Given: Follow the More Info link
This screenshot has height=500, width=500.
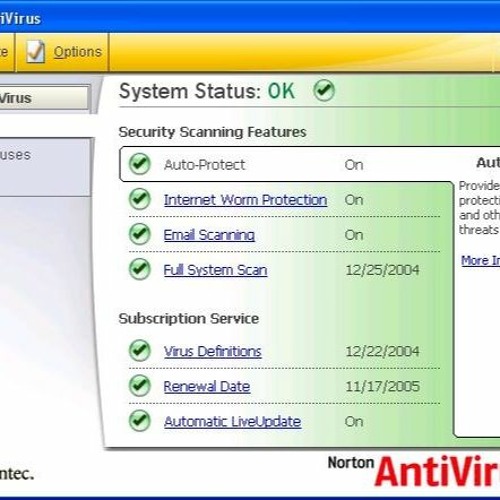Looking at the screenshot, I should click(480, 260).
